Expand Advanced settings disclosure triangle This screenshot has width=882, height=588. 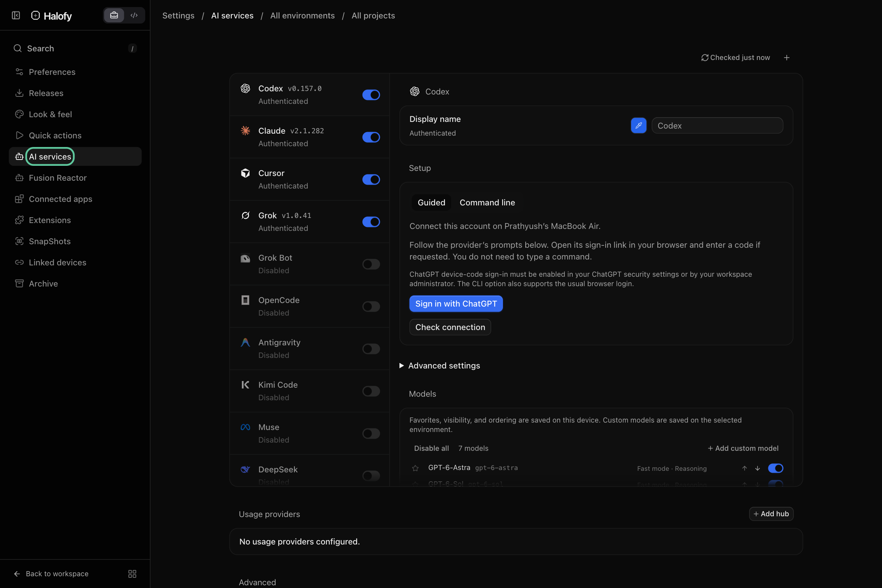[x=401, y=365]
